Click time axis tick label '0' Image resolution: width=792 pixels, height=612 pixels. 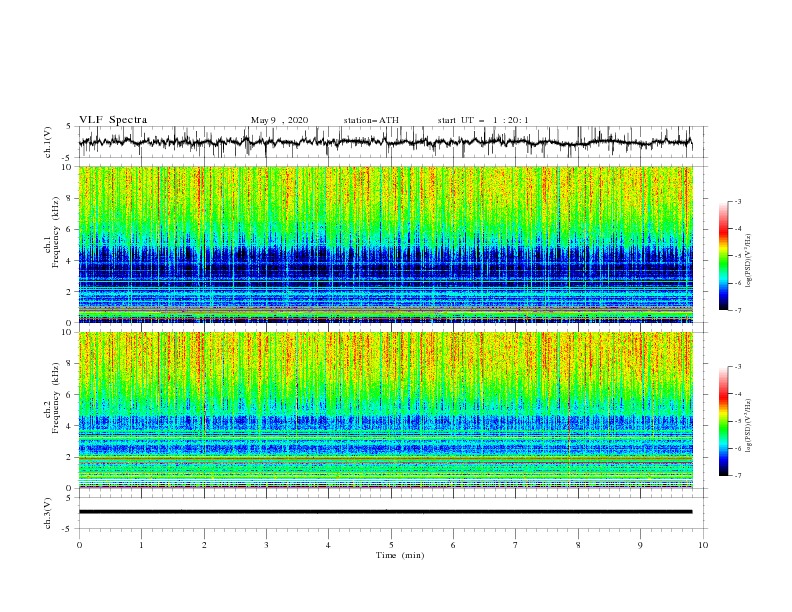click(79, 545)
